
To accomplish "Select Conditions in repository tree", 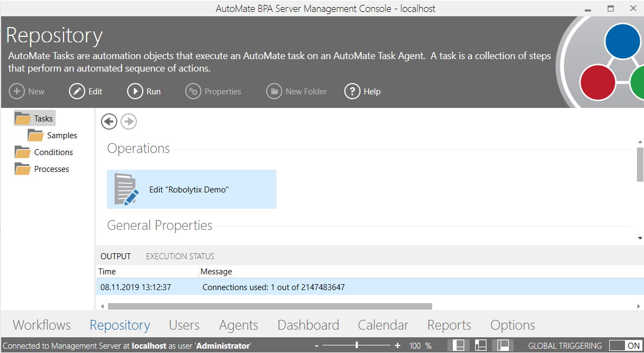I will pyautogui.click(x=53, y=152).
